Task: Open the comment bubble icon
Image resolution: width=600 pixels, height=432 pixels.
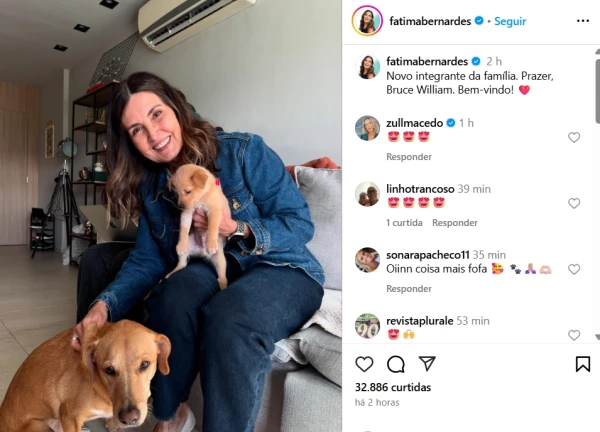Action: [x=396, y=364]
